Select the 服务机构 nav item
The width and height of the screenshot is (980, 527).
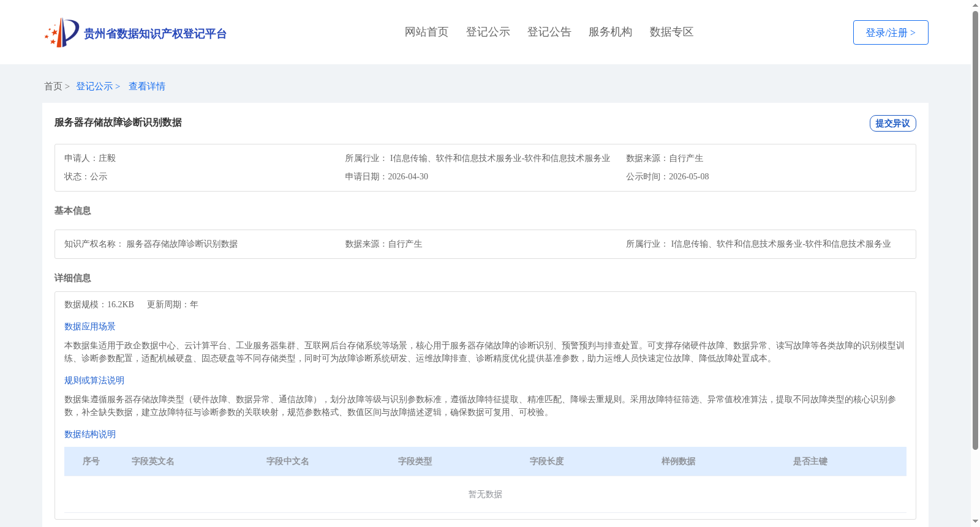[x=610, y=32]
